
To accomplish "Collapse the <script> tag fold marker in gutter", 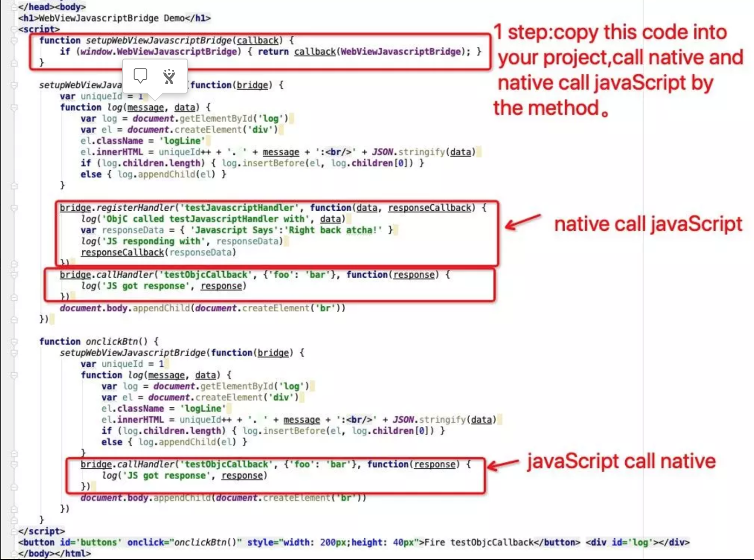I will tap(14, 29).
